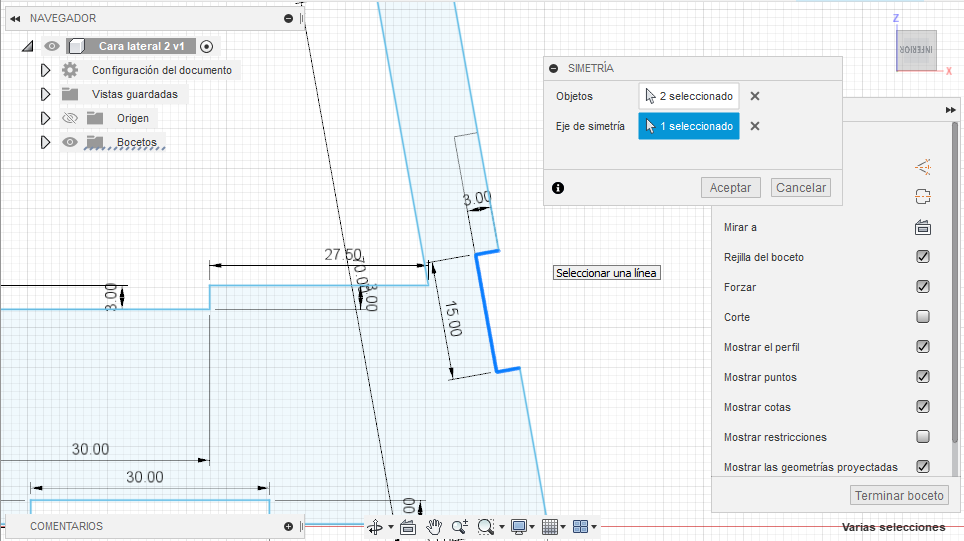The height and width of the screenshot is (541, 964).
Task: Show the hidden Origen folder via eye icon
Action: coord(70,118)
